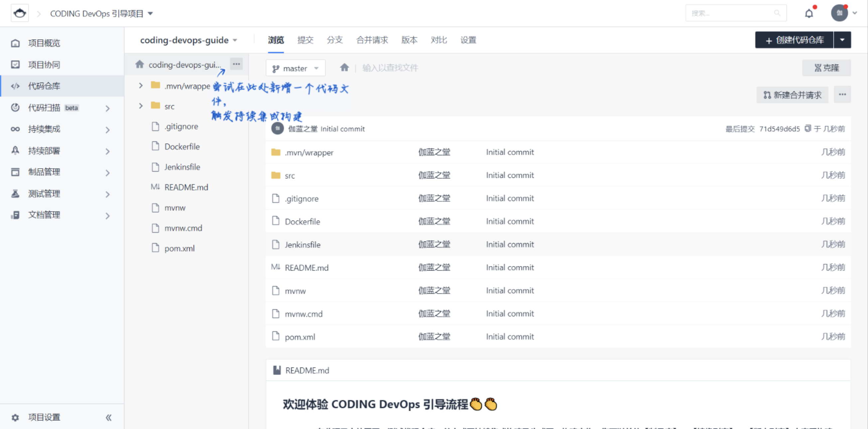This screenshot has height=429, width=868.
Task: Select README.md in the file tree
Action: [x=186, y=187]
